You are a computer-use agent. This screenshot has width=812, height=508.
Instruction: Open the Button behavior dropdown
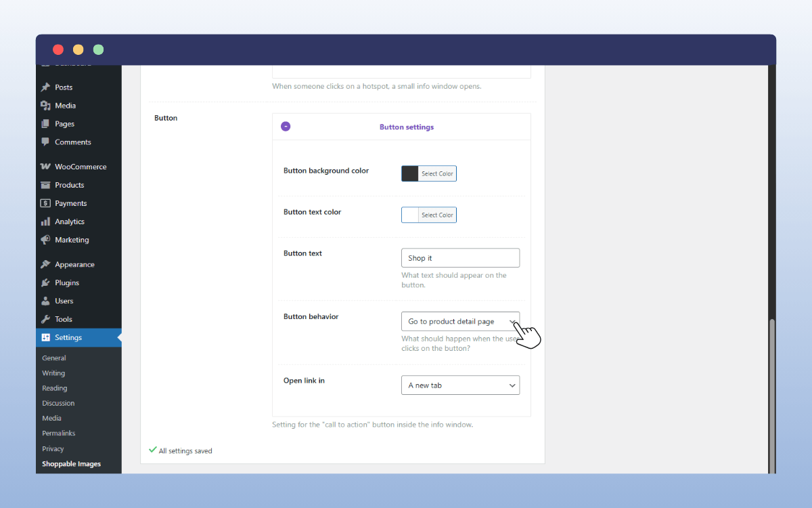click(460, 322)
